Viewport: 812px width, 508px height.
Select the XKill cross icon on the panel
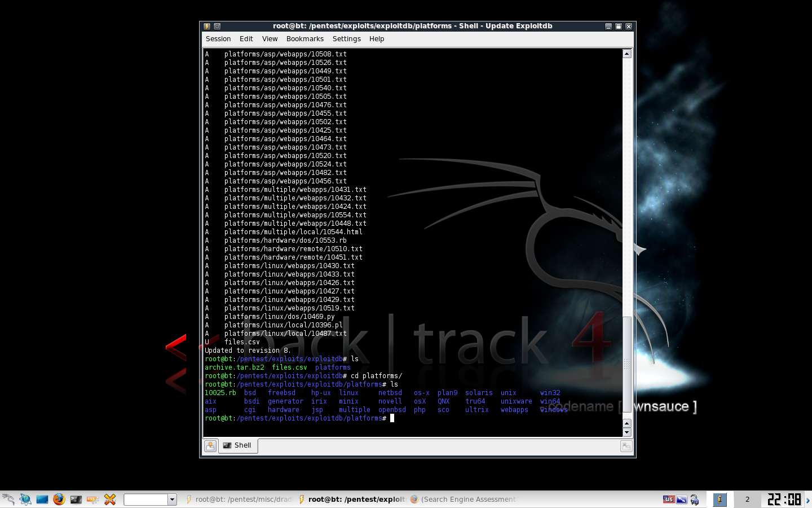click(x=110, y=499)
